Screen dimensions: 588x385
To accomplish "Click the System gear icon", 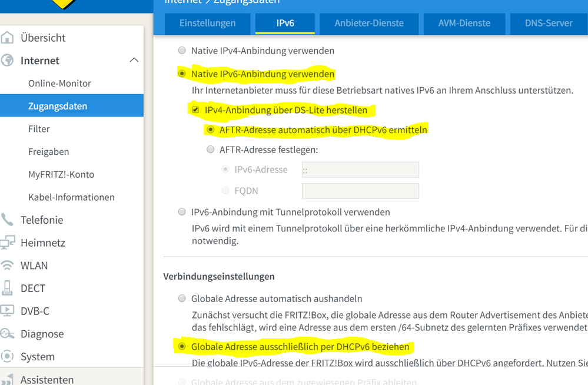I will point(6,357).
